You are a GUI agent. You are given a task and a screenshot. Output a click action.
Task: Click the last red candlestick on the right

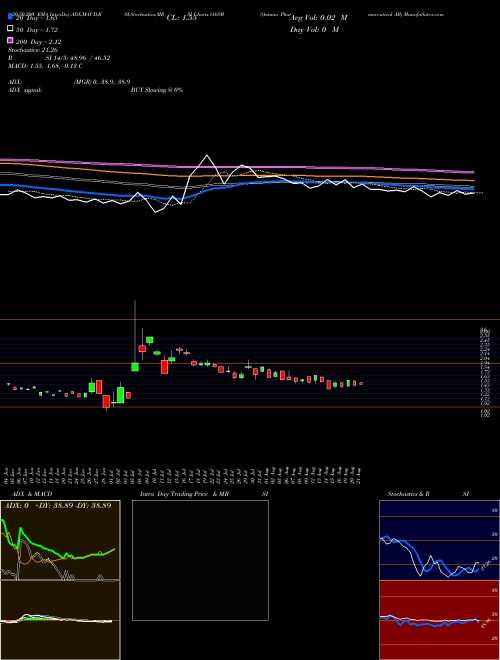[x=361, y=383]
